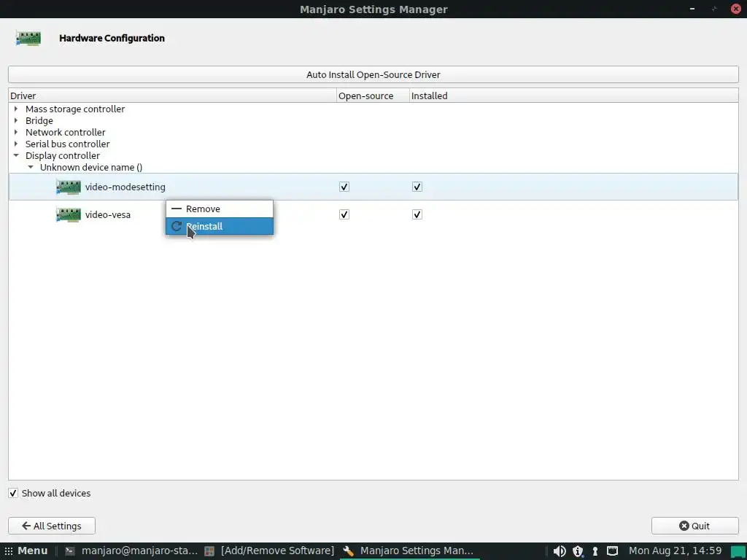
Task: Switch to manjaro@manjaro terminal task
Action: (x=131, y=551)
